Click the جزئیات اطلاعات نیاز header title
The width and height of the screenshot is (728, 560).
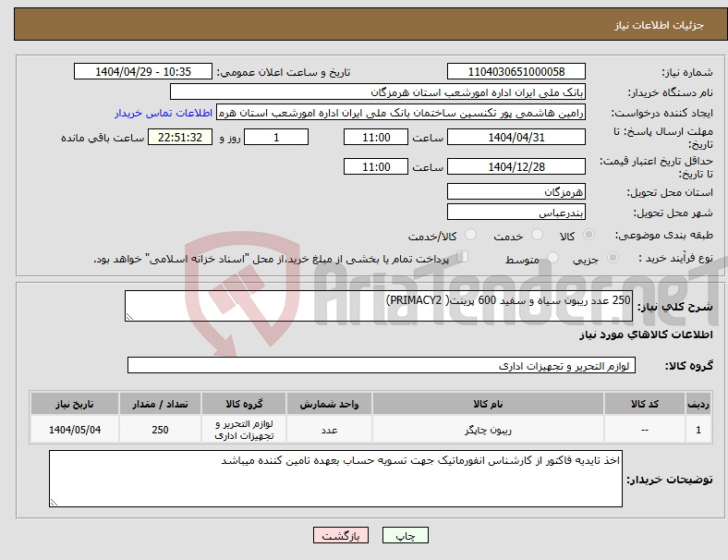pos(660,25)
